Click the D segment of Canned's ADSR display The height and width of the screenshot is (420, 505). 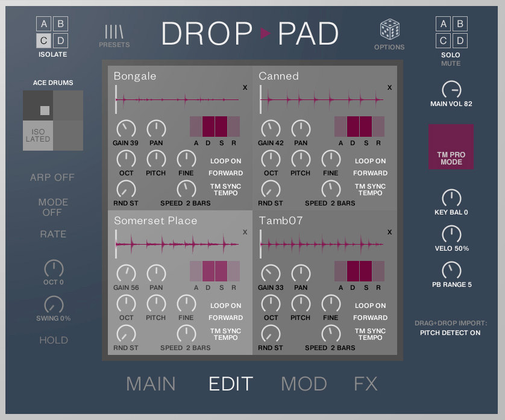click(x=353, y=127)
